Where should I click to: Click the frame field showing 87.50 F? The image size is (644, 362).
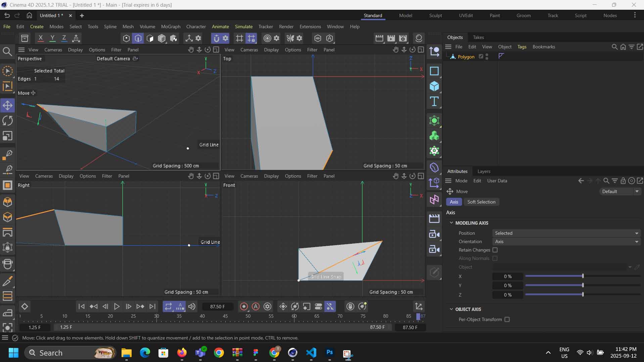click(218, 306)
